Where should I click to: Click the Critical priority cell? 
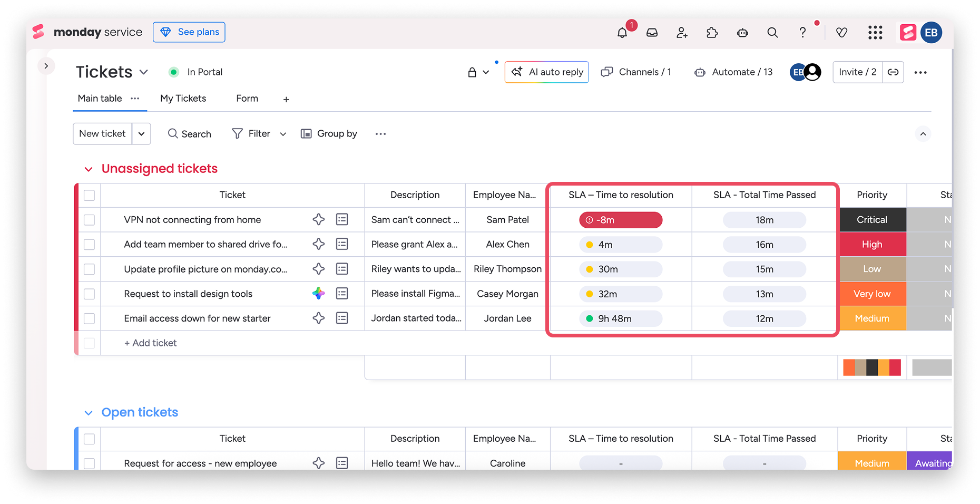pyautogui.click(x=872, y=220)
